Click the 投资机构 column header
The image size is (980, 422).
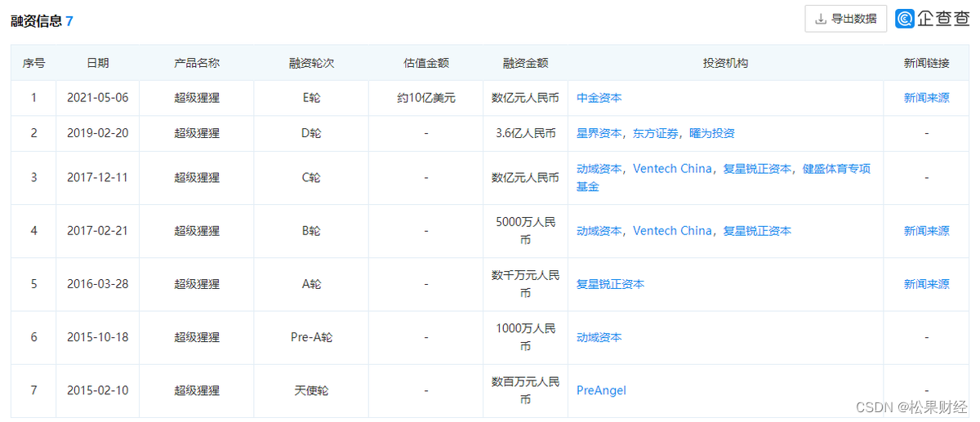[x=725, y=63]
